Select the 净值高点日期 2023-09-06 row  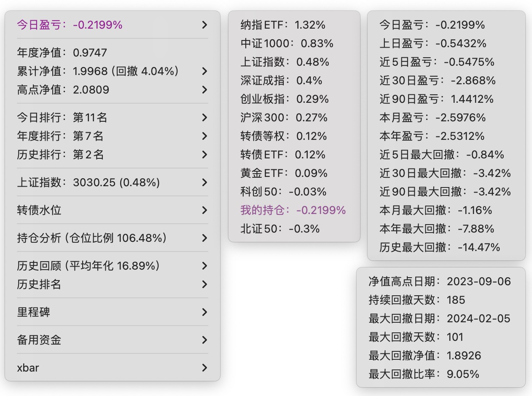(x=440, y=281)
